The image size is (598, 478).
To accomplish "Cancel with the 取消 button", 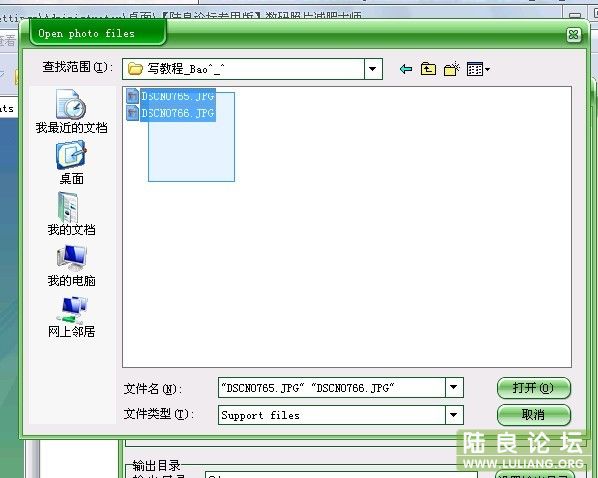I will 534,415.
